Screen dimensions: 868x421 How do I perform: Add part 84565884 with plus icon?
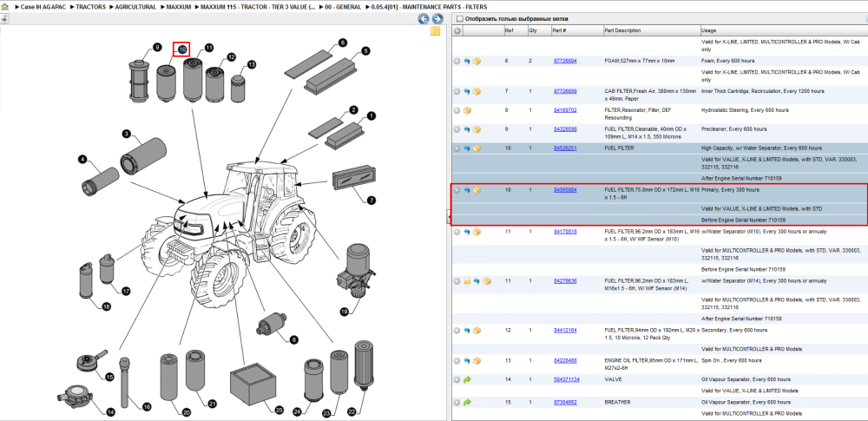tap(457, 190)
